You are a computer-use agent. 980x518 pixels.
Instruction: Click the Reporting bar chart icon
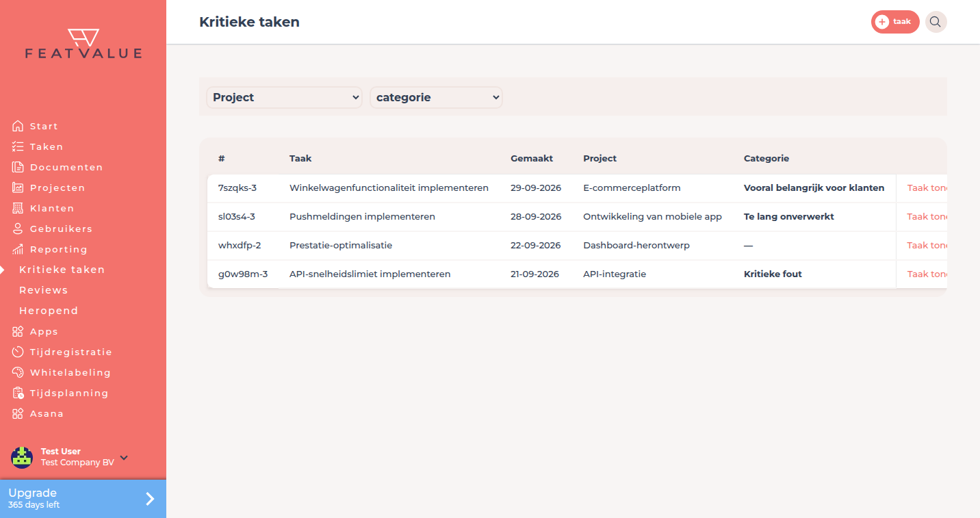click(x=18, y=249)
